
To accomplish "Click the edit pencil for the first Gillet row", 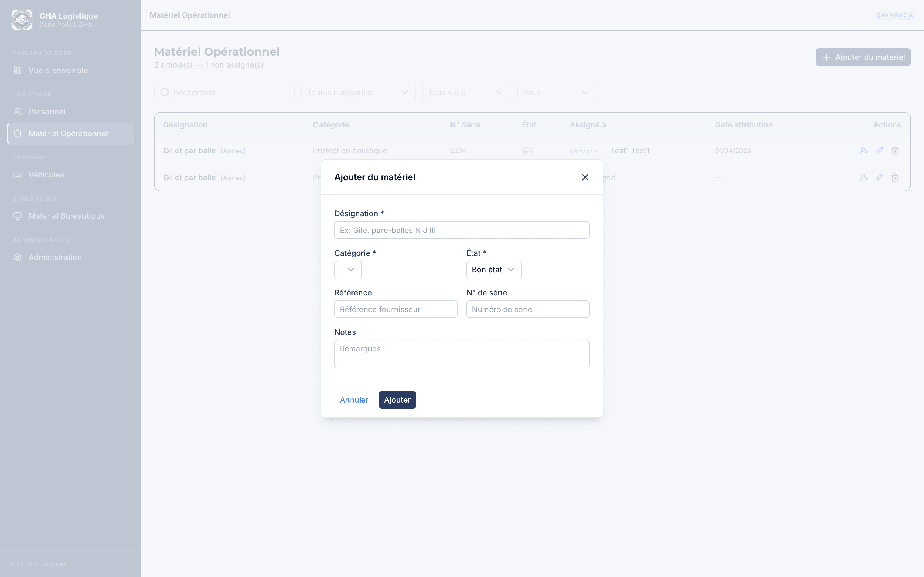I will pos(879,150).
